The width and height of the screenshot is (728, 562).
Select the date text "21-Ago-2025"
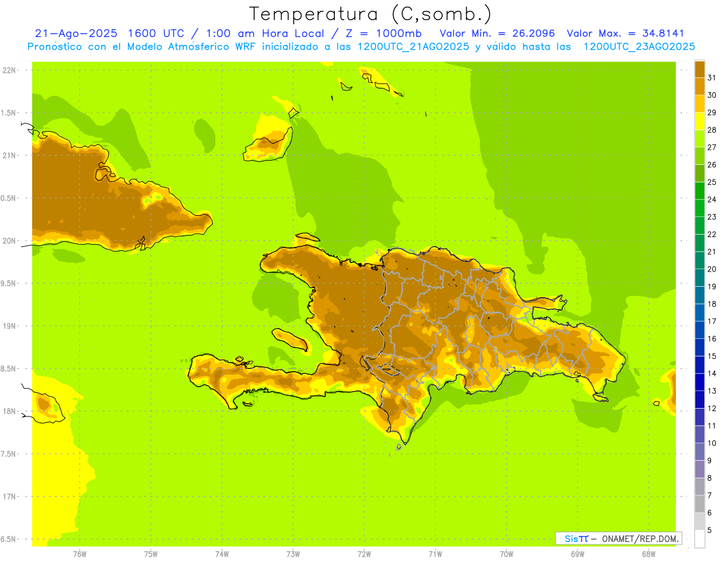click(x=76, y=33)
